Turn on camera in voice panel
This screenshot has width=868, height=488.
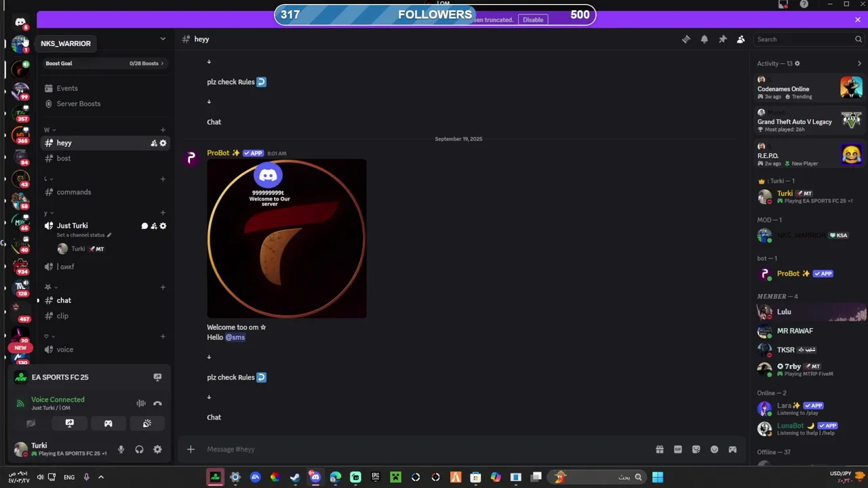(31, 424)
